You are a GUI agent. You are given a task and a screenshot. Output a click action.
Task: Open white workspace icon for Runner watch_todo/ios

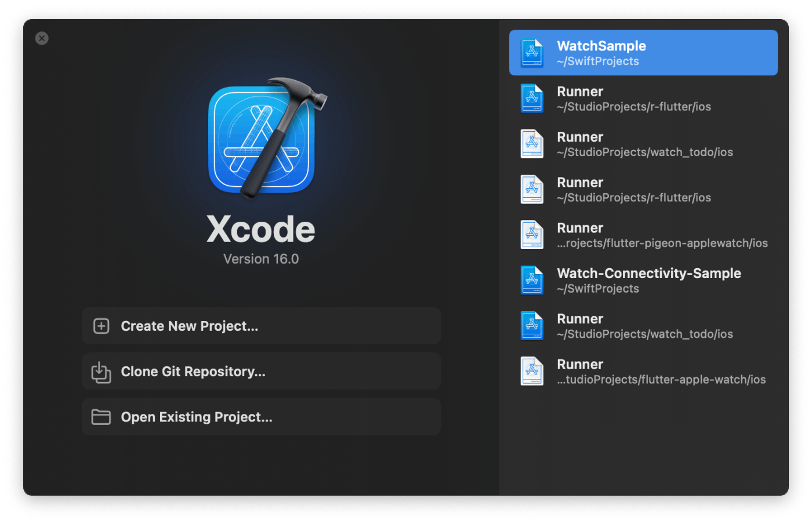click(532, 144)
